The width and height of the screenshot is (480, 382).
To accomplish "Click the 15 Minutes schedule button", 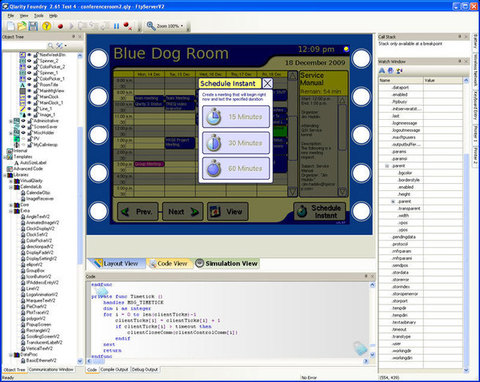I will [x=236, y=117].
